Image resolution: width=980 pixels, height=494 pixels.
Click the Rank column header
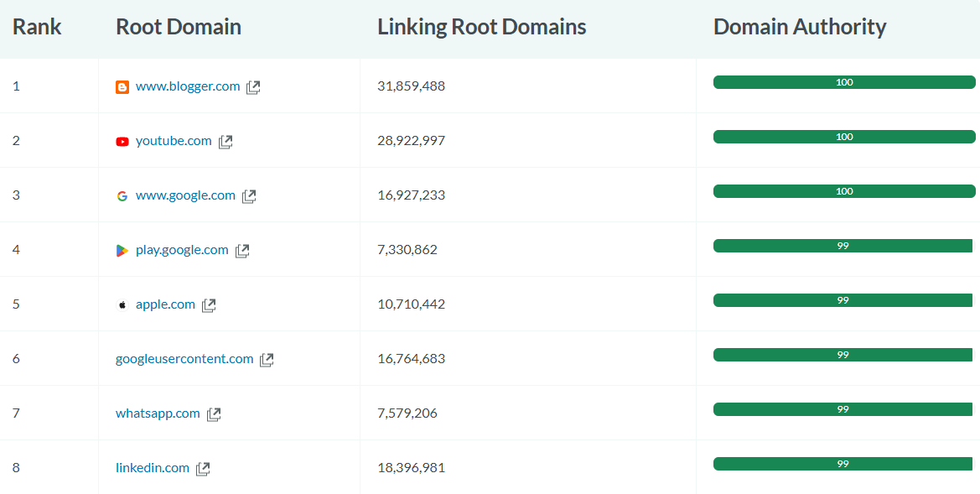click(x=37, y=27)
